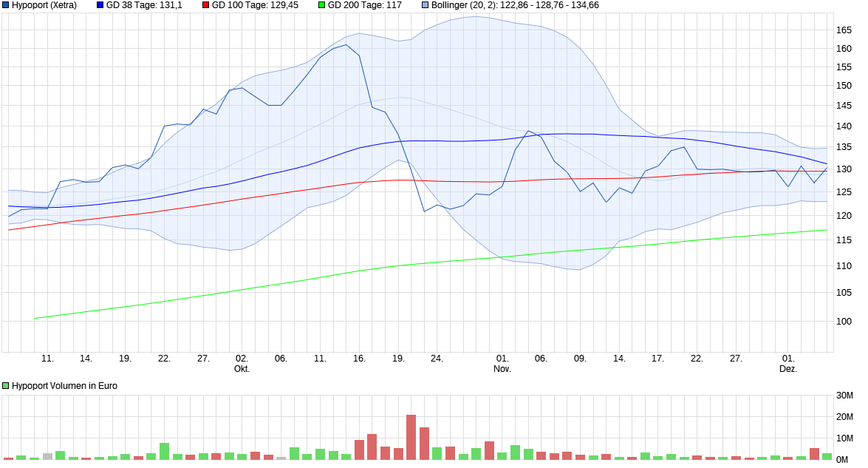Click the price line peak near 160

click(x=346, y=45)
